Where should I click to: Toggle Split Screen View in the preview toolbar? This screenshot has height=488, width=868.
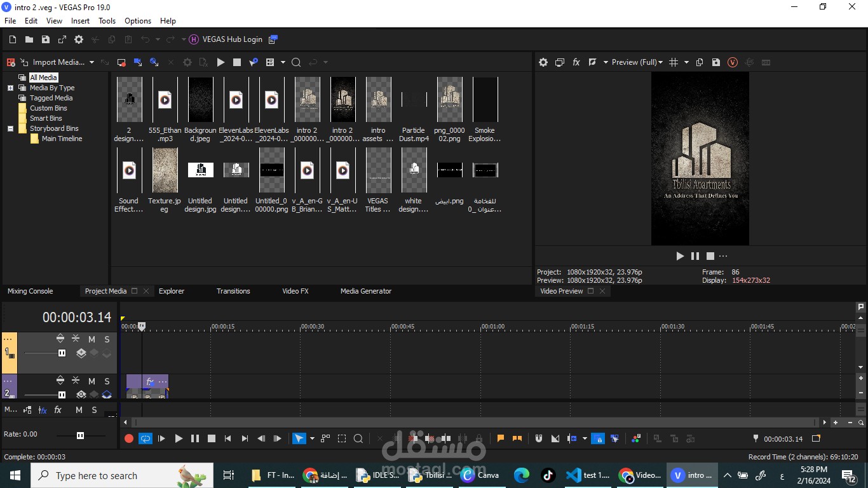592,62
